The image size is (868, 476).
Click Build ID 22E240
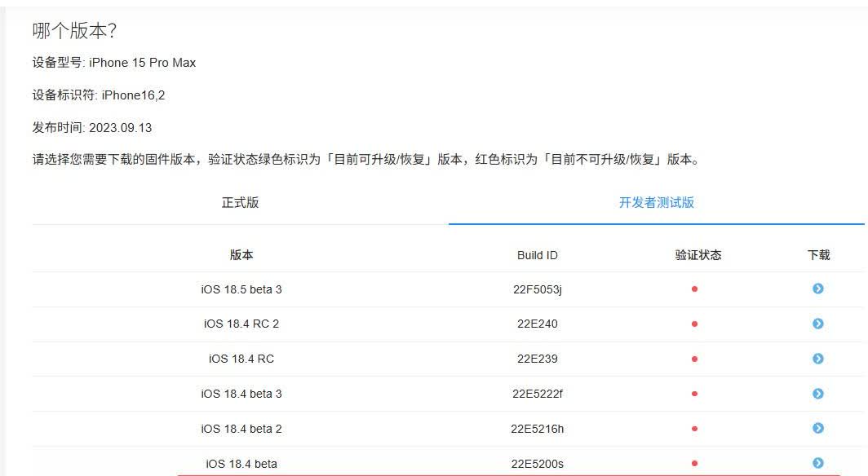pos(537,324)
